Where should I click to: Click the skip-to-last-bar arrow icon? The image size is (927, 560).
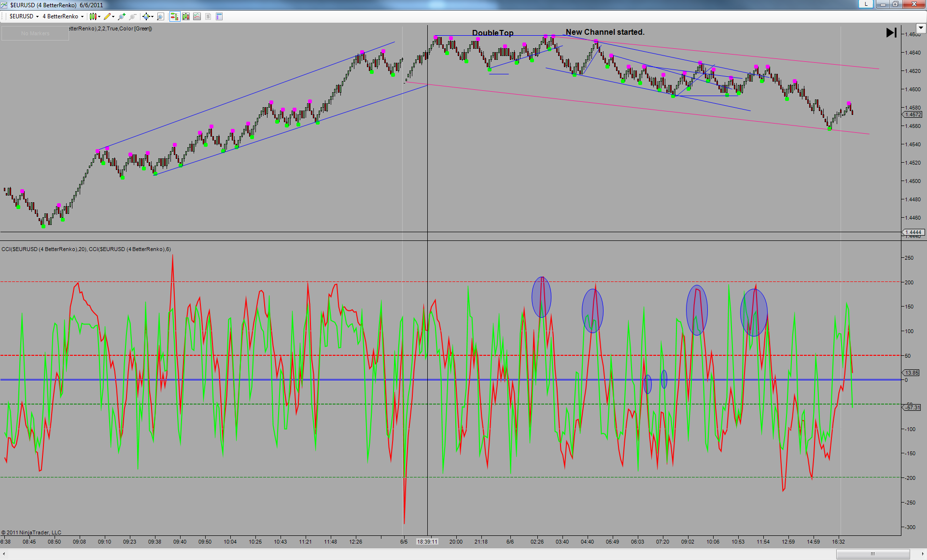click(x=891, y=33)
